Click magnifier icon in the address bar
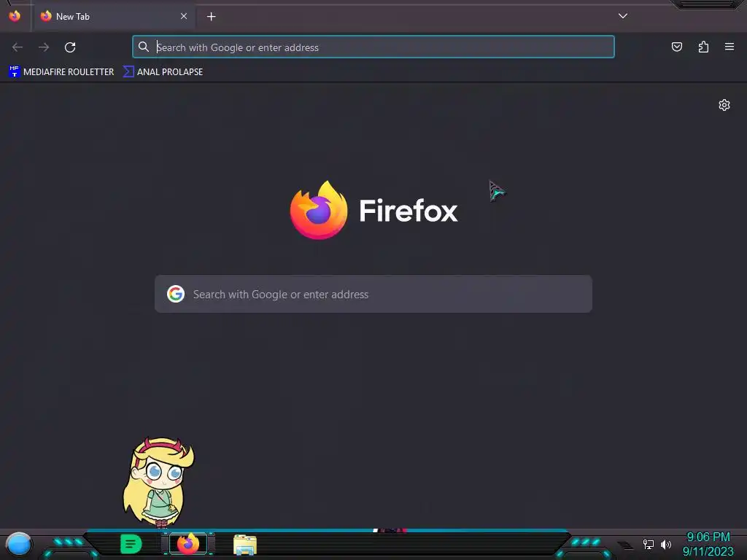The width and height of the screenshot is (747, 560). (144, 47)
